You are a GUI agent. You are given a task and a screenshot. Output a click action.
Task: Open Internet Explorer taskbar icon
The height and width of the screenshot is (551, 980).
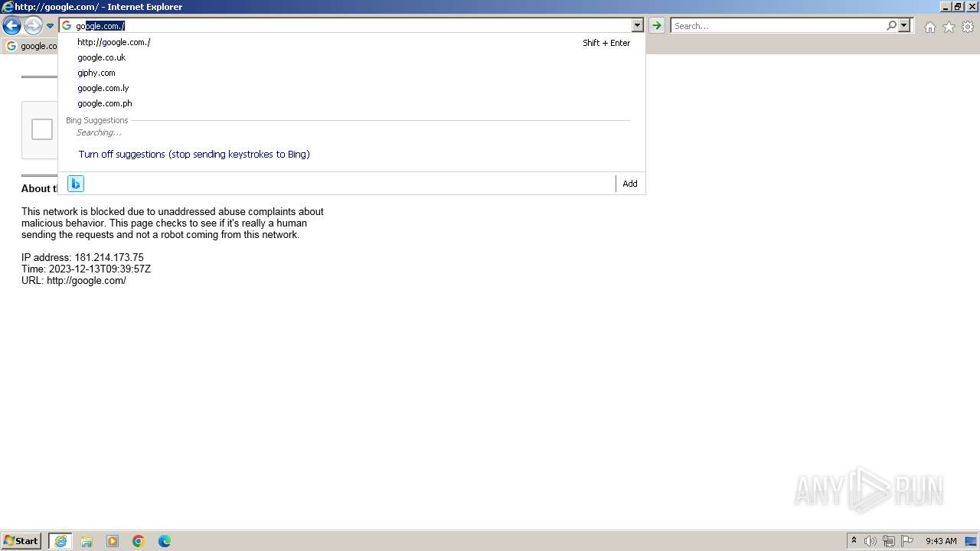60,541
